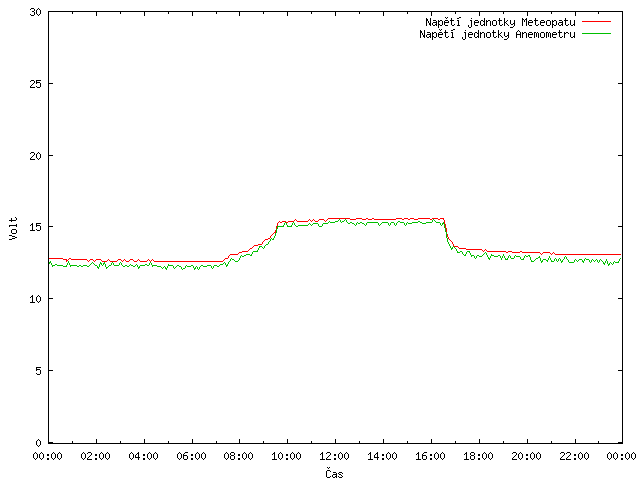Image resolution: width=640 pixels, height=480 pixels.
Task: Click the y-axis value 0
Action: click(x=38, y=443)
